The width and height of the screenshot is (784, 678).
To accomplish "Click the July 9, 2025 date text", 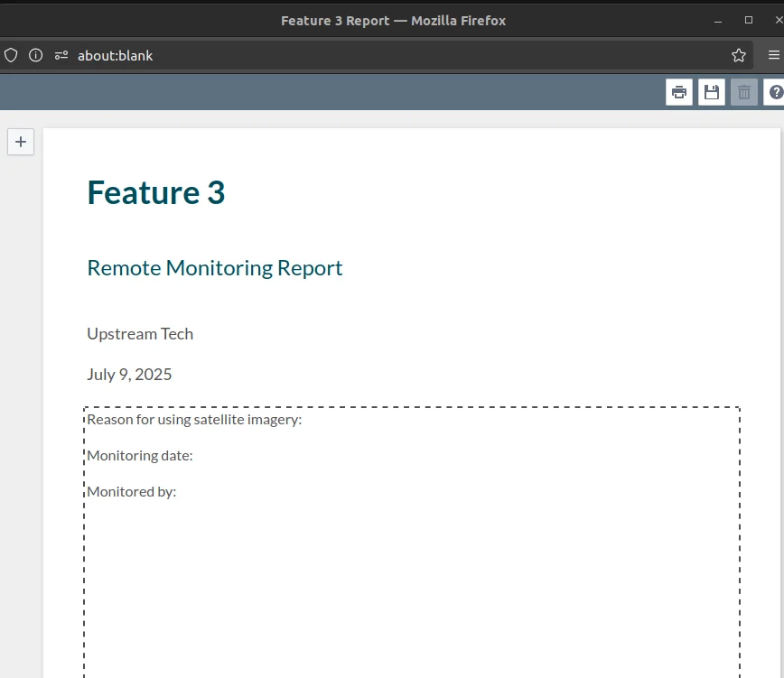I will 129,375.
